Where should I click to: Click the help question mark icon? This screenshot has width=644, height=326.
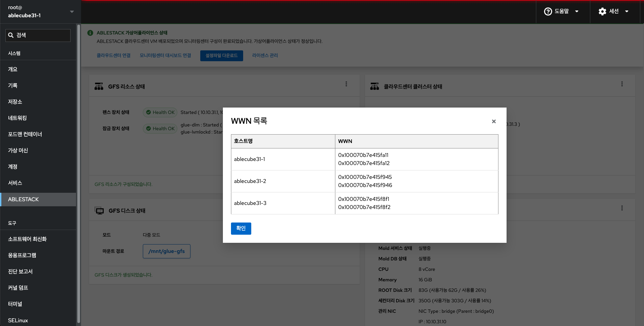click(x=548, y=11)
